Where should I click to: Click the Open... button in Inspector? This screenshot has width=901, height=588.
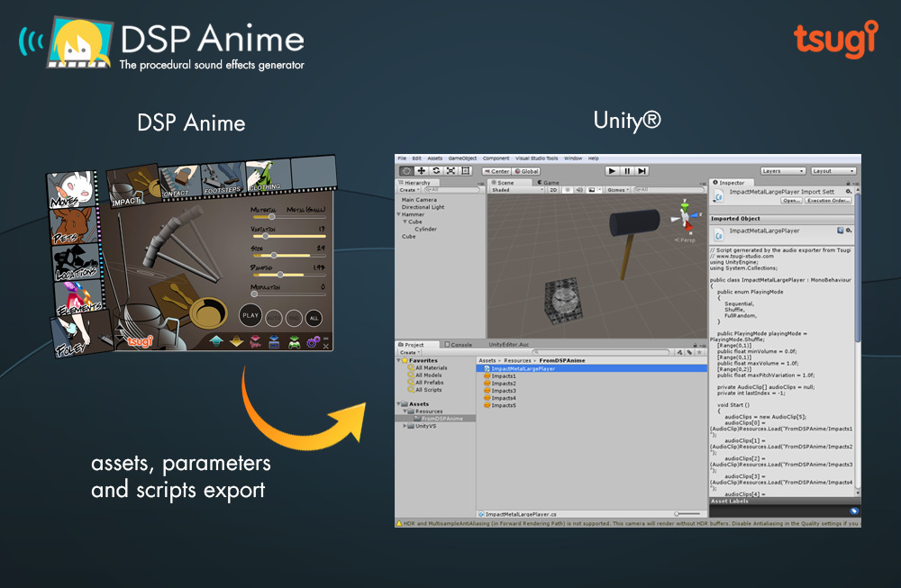(791, 201)
